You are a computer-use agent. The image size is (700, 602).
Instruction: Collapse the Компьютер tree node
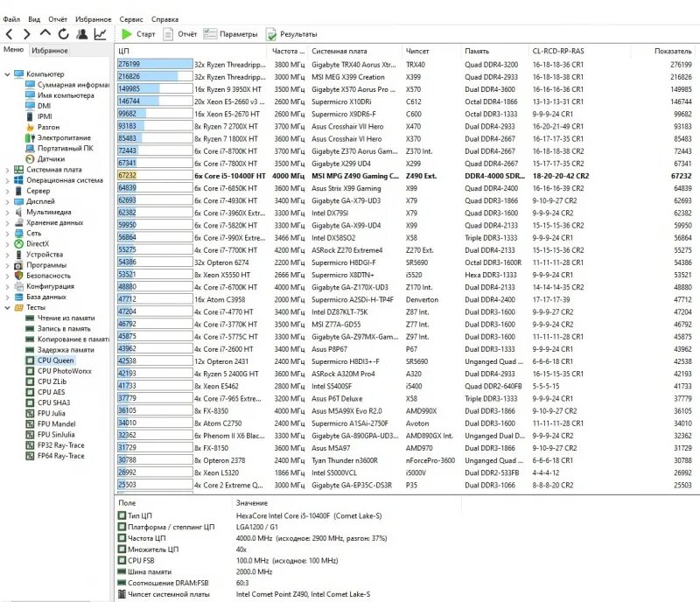tap(7, 74)
